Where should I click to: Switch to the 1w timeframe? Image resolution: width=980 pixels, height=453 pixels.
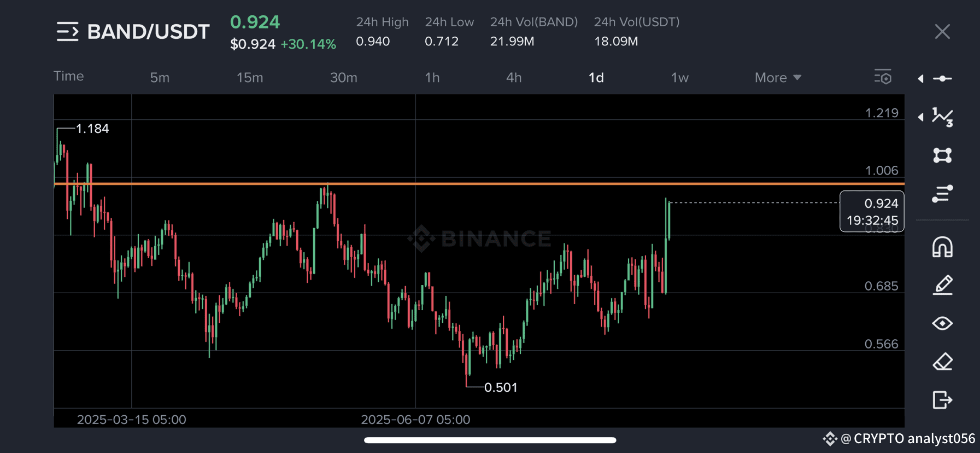(x=680, y=78)
